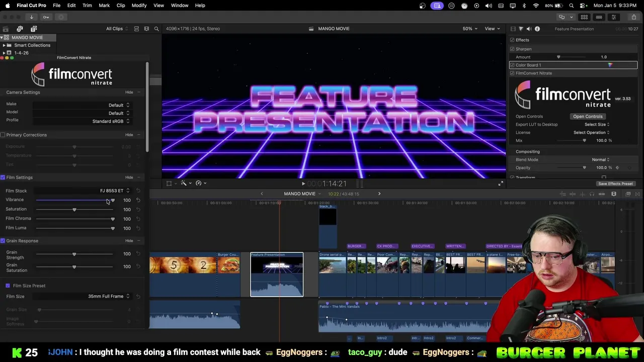The width and height of the screenshot is (644, 362).
Task: Open the Clip menu
Action: pyautogui.click(x=121, y=5)
